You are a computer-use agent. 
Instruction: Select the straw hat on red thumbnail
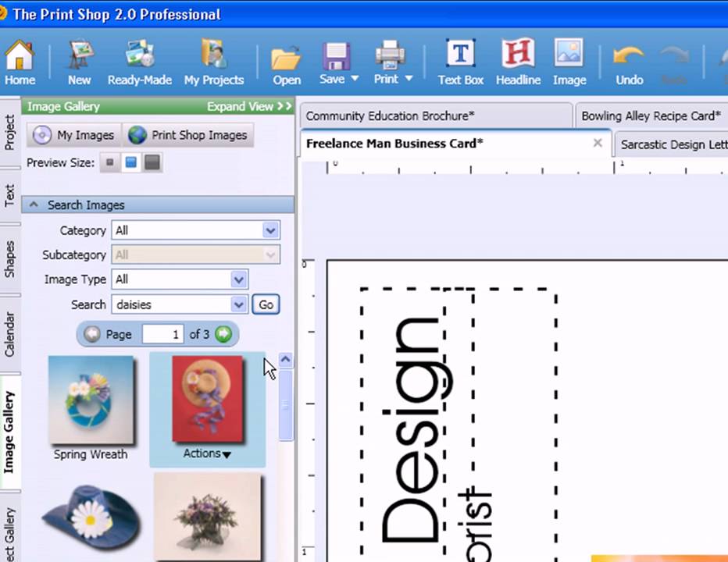point(208,399)
